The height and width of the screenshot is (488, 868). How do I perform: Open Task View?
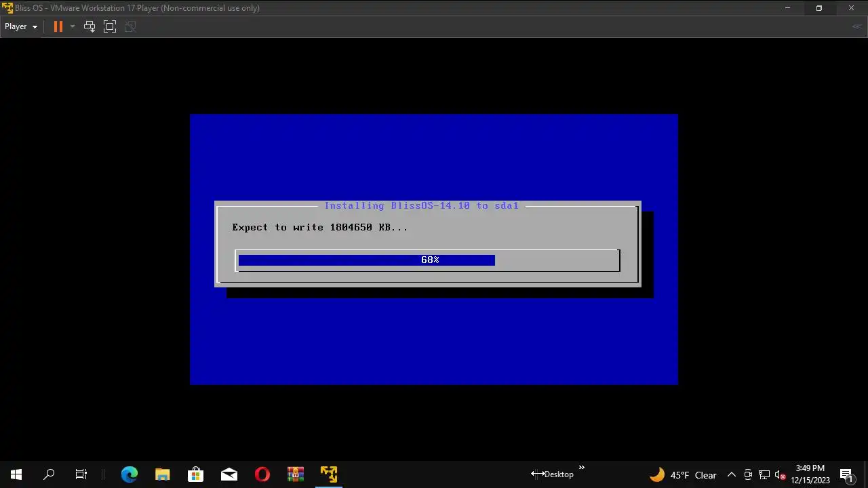81,474
